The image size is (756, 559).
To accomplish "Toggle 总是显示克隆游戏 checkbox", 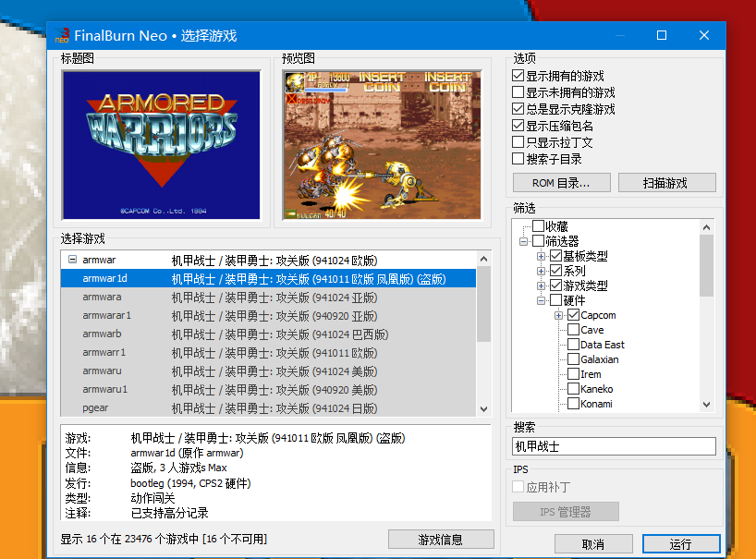I will point(518,109).
